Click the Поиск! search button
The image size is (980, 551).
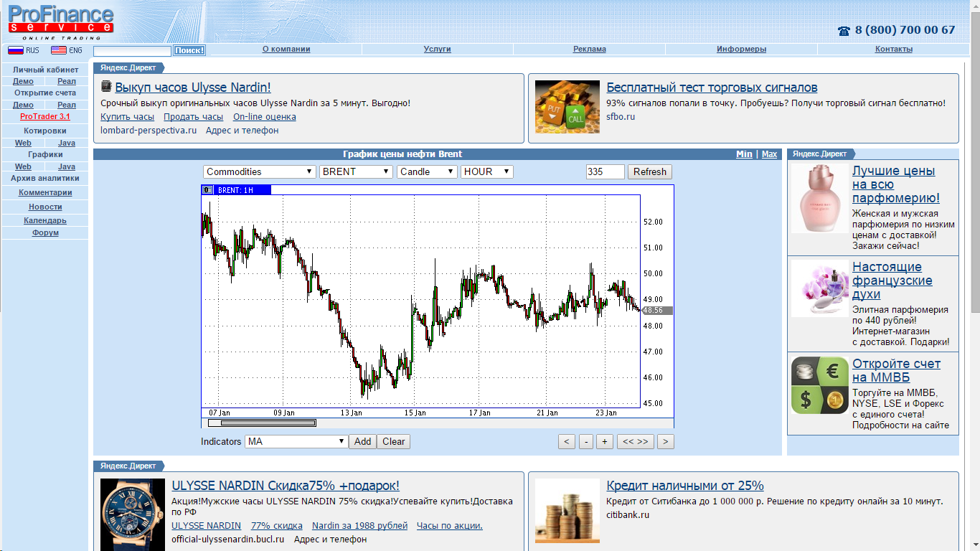189,50
